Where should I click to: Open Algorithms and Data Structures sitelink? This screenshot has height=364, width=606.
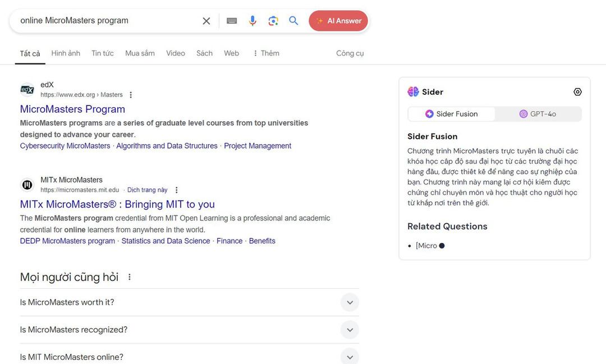coord(167,146)
